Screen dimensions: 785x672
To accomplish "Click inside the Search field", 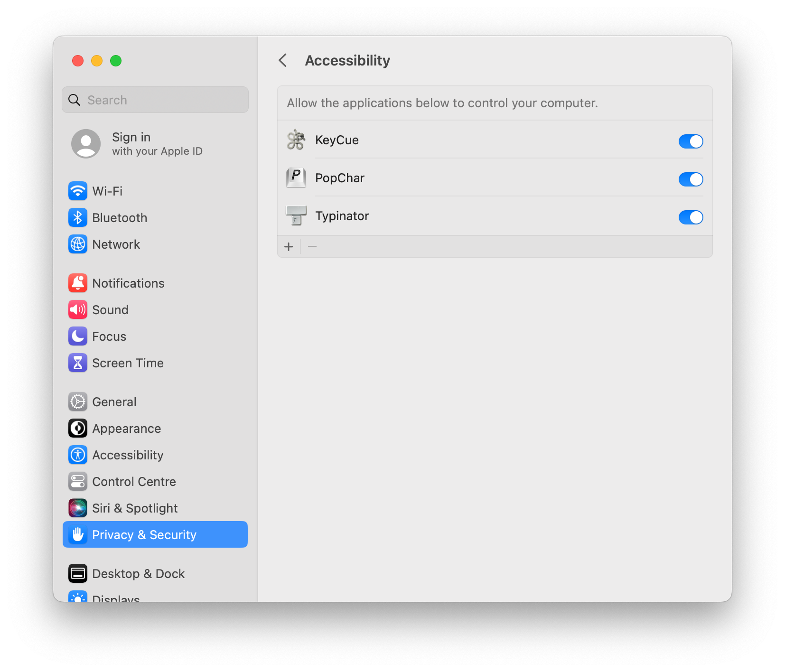I will tap(155, 100).
